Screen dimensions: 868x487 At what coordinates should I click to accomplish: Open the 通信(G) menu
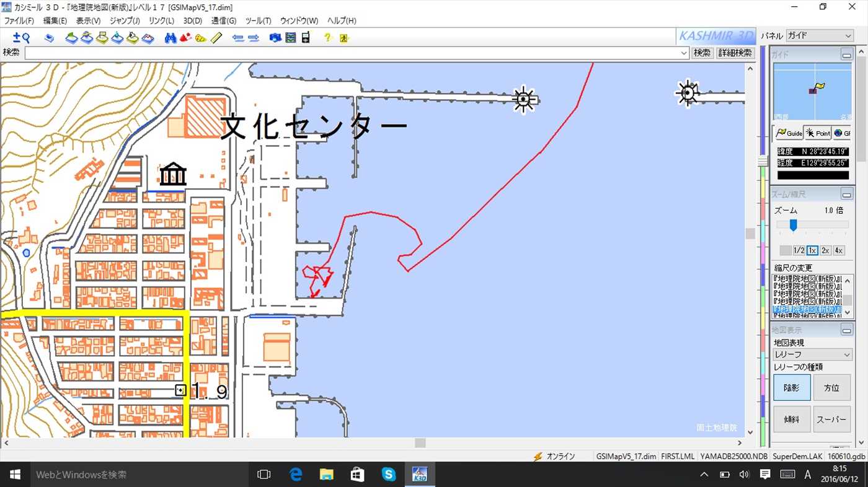(x=224, y=20)
